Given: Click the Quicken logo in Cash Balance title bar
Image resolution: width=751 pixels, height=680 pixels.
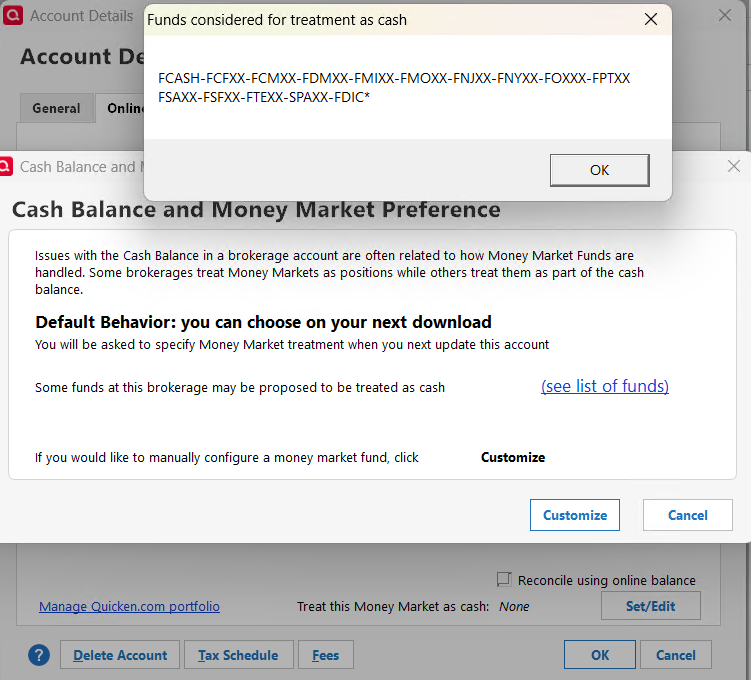Looking at the screenshot, I should (5, 166).
